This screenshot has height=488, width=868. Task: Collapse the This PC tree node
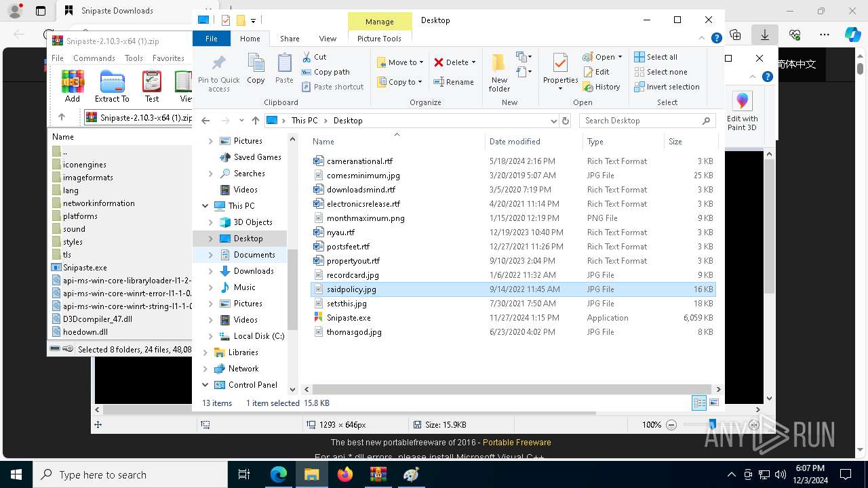pos(205,206)
